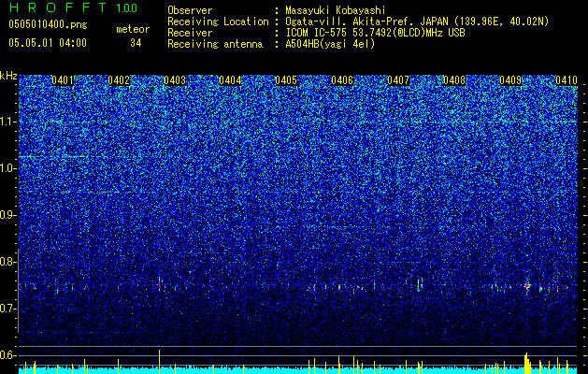
Task: Select the HROFFT 1.0.0 title text
Action: click(x=73, y=7)
